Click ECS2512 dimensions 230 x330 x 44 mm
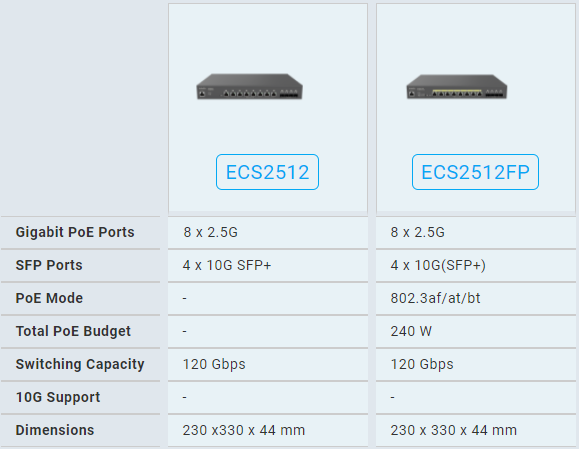The width and height of the screenshot is (579, 449). point(244,430)
